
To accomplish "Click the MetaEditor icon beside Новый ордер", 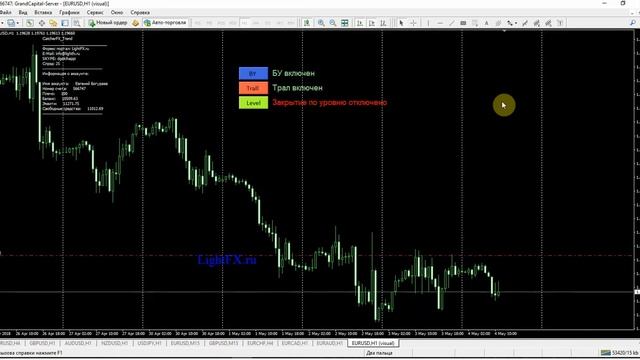I will pyautogui.click(x=135, y=23).
